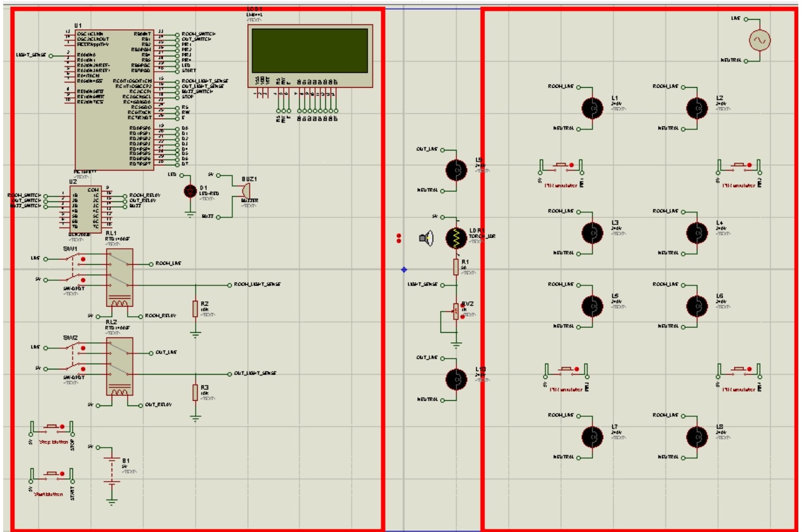Click the PIR4 simulator push button
The height and width of the screenshot is (532, 802).
(x=739, y=370)
